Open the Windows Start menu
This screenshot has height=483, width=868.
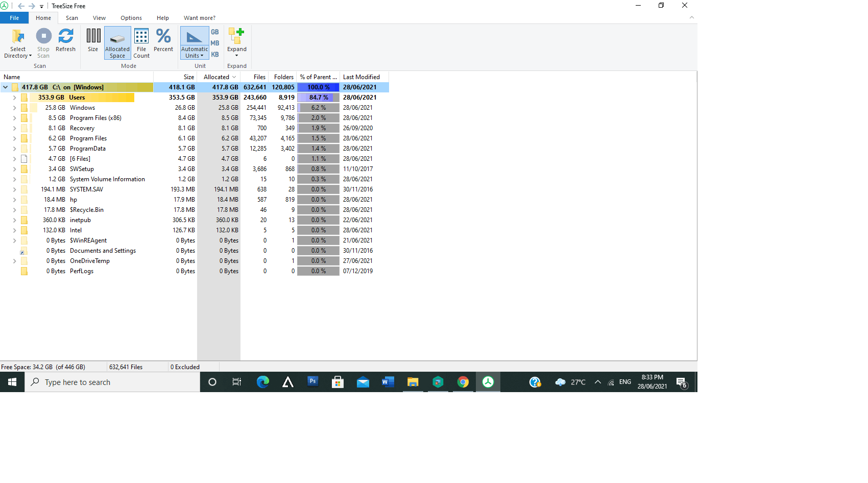click(x=12, y=382)
